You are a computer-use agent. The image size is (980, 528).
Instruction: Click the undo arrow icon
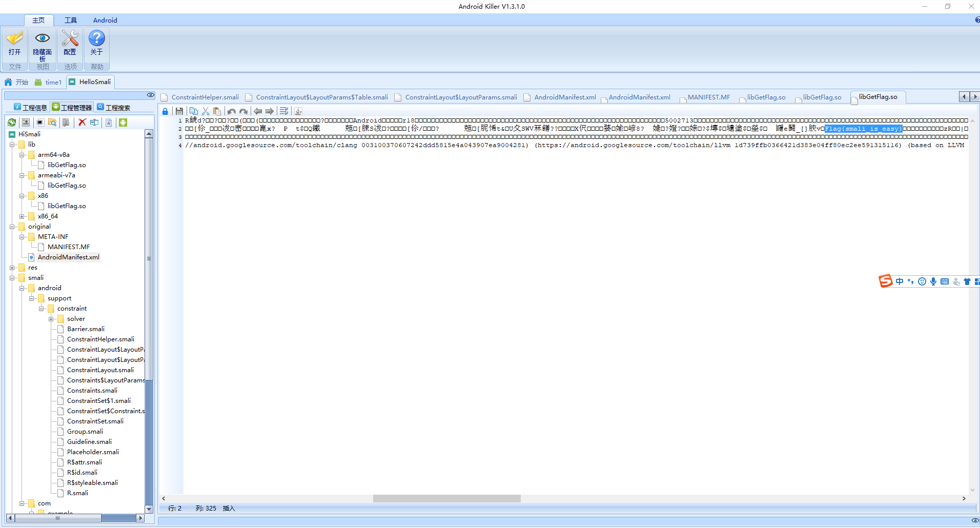tap(232, 111)
